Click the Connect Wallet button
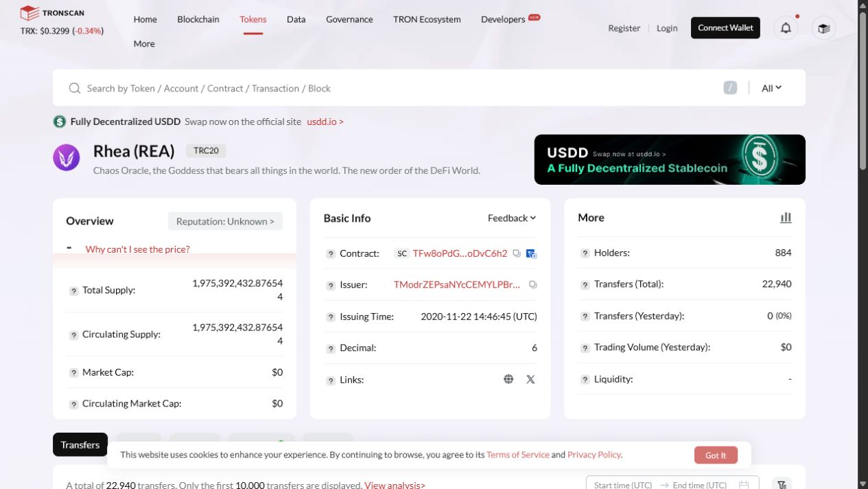The image size is (868, 489). (x=725, y=27)
